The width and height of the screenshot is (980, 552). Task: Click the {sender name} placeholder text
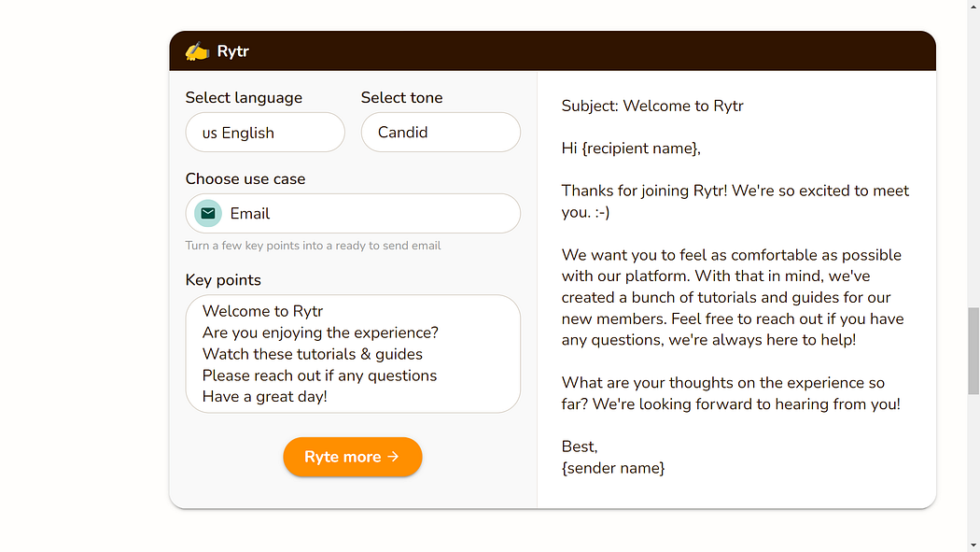pyautogui.click(x=612, y=468)
